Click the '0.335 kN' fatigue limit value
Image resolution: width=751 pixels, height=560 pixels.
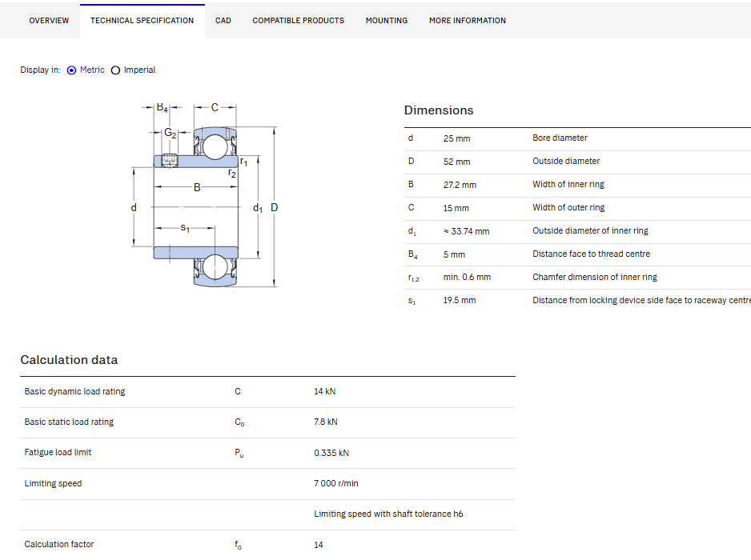click(x=331, y=453)
